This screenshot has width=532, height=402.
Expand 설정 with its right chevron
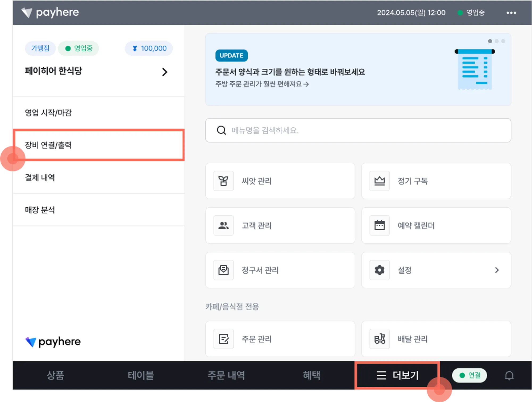click(x=497, y=270)
